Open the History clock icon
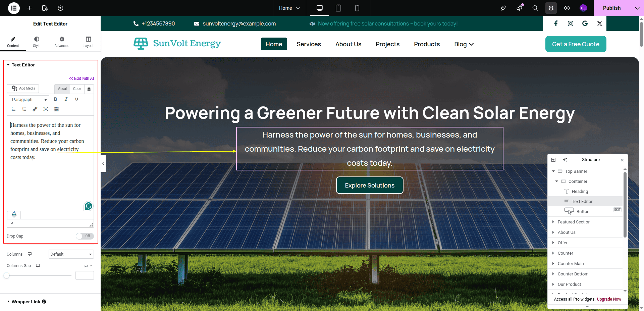Viewport: 644px width, 311px height. (60, 8)
